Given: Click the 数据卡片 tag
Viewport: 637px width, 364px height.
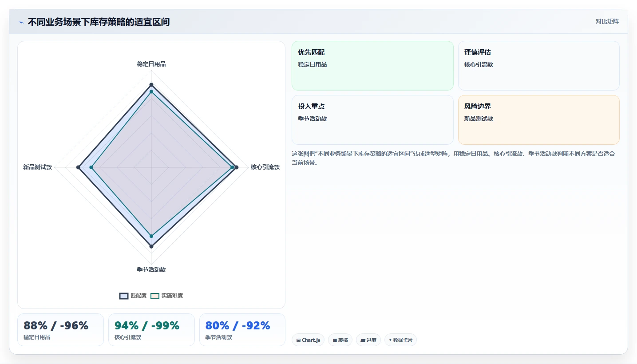Looking at the screenshot, I should (400, 340).
